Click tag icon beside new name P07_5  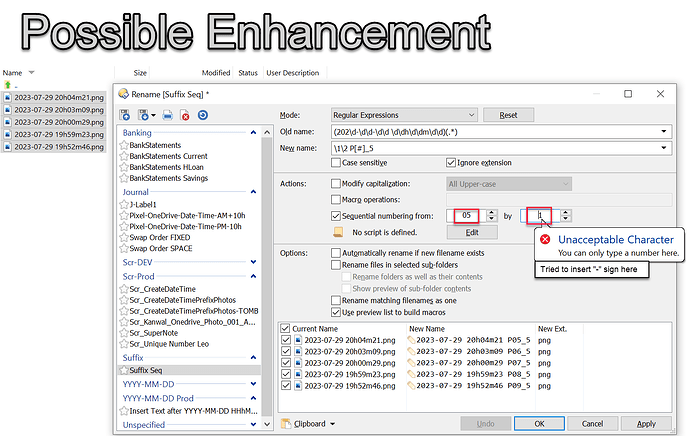[x=411, y=363]
